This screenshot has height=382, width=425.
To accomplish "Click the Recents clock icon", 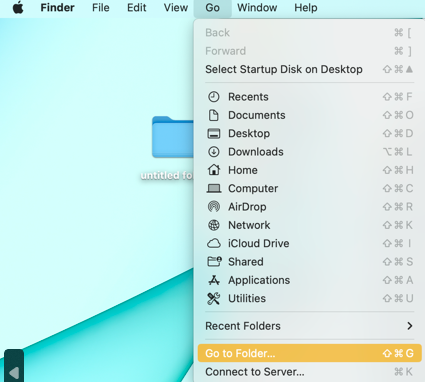I will tap(214, 97).
